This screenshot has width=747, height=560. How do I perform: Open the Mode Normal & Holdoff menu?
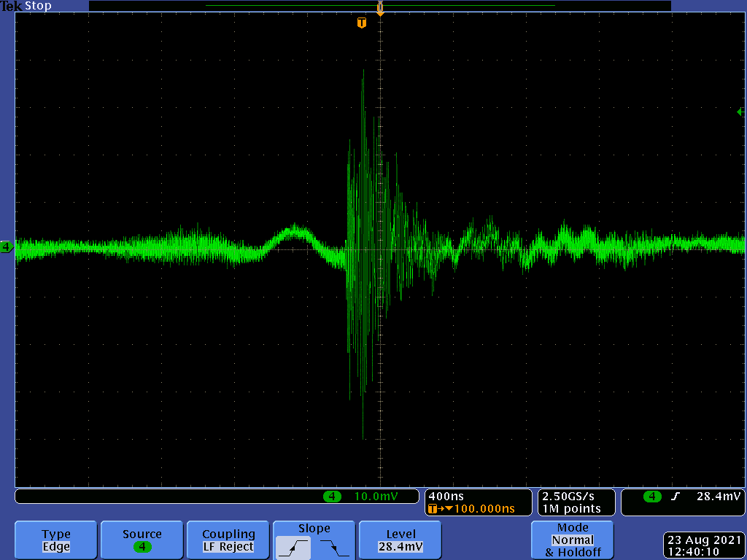point(572,540)
